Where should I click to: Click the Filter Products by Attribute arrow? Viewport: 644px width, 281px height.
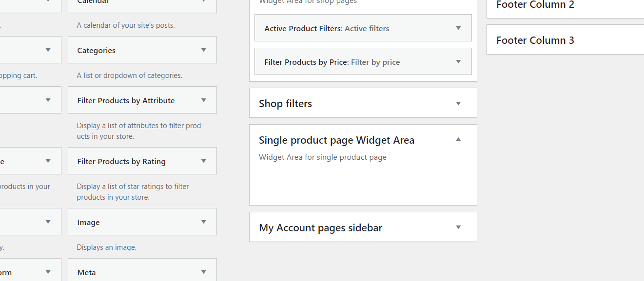coord(204,100)
